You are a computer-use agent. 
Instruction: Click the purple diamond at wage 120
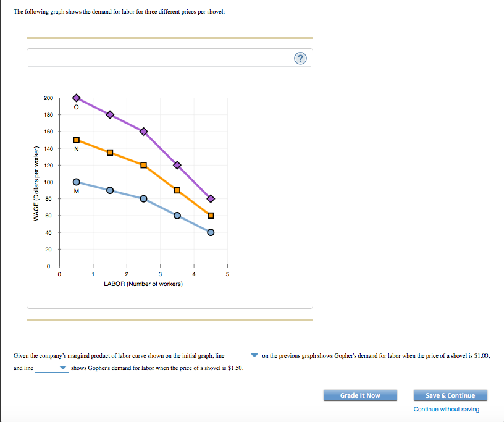[177, 164]
